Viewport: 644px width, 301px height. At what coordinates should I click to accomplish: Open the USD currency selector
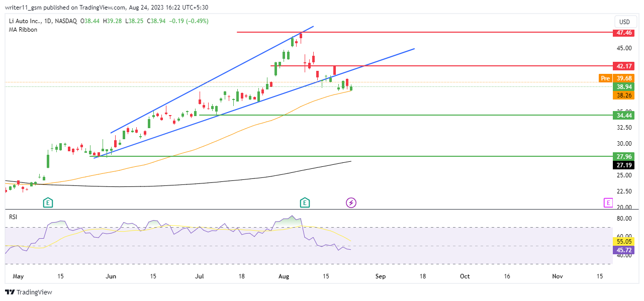pyautogui.click(x=625, y=22)
